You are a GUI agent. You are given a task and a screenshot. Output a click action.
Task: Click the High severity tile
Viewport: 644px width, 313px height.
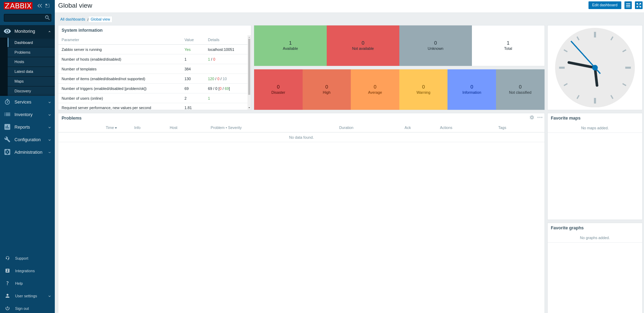(x=327, y=90)
